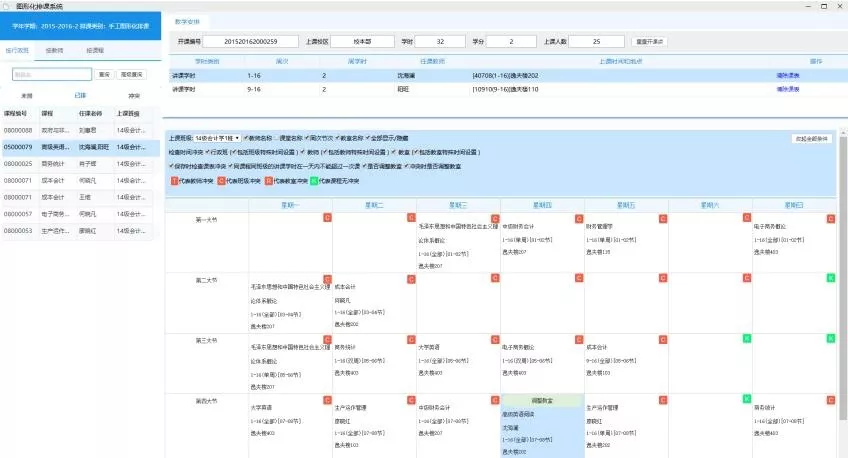
Task: Click red icon in Wednesday second period cell
Action: [495, 277]
